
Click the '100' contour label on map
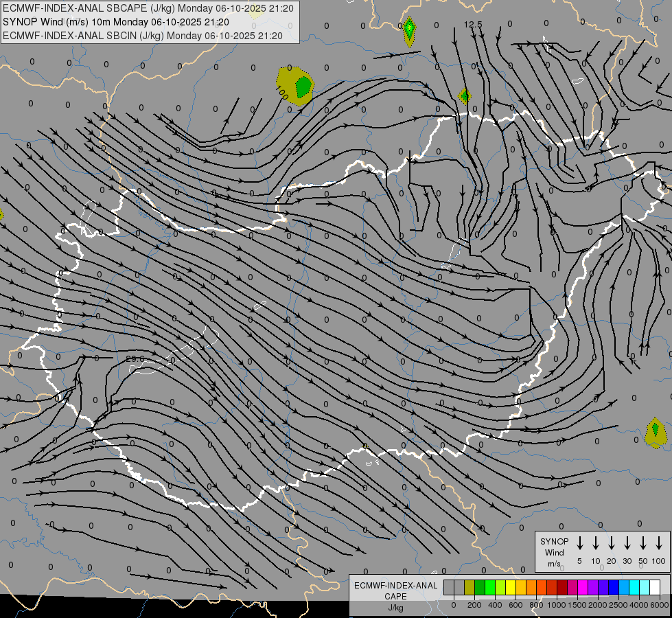282,92
